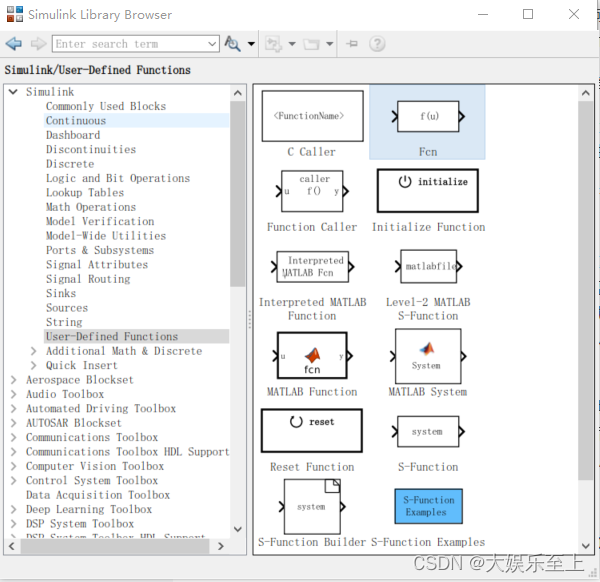Select the S-Function Builder block icon
The image size is (600, 582).
point(312,507)
